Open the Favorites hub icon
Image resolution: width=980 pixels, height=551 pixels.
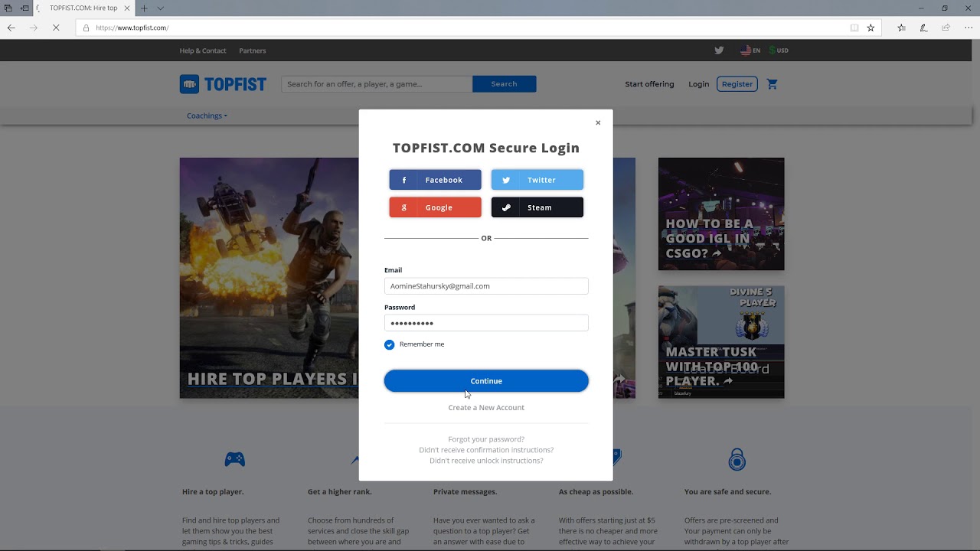point(901,28)
